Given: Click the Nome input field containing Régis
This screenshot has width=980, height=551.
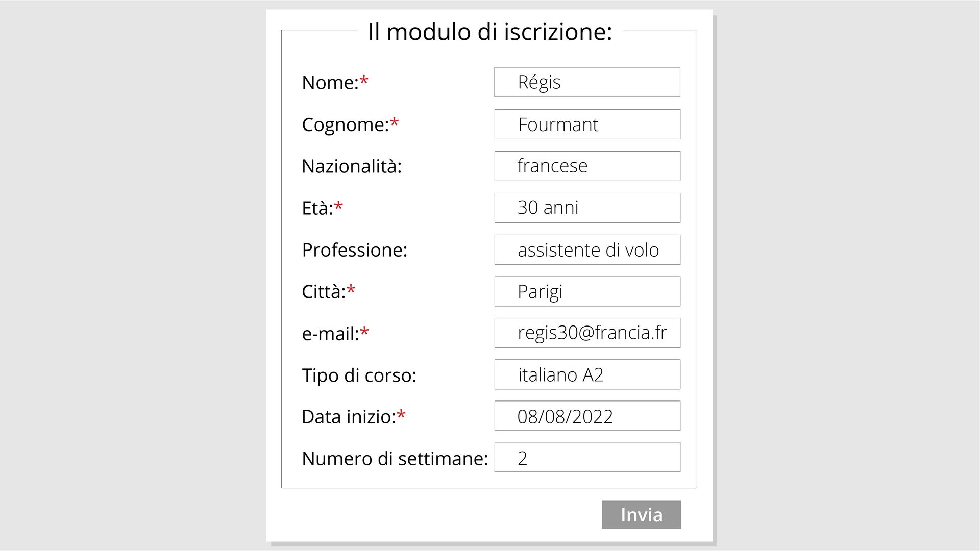Looking at the screenshot, I should point(587,82).
